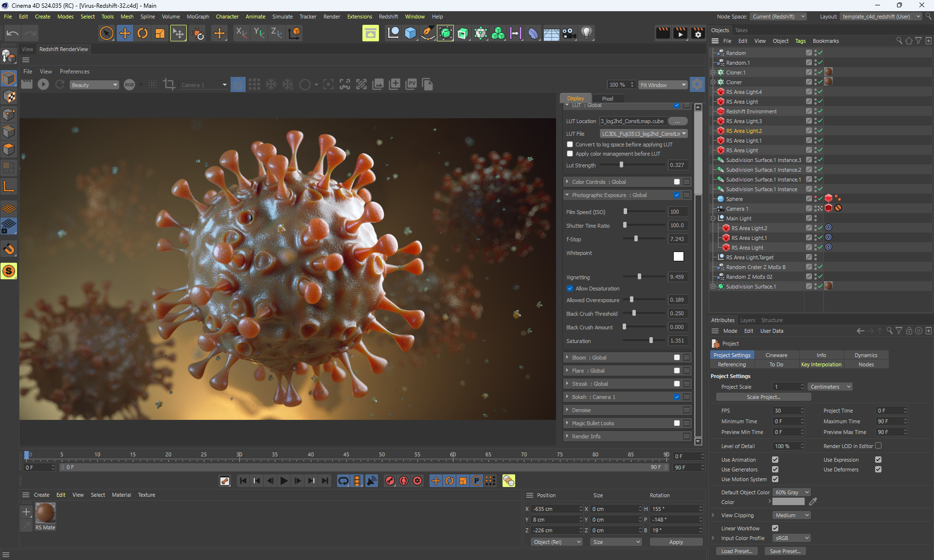This screenshot has width=934, height=560.
Task: Switch to the Pixel tab
Action: tap(608, 98)
